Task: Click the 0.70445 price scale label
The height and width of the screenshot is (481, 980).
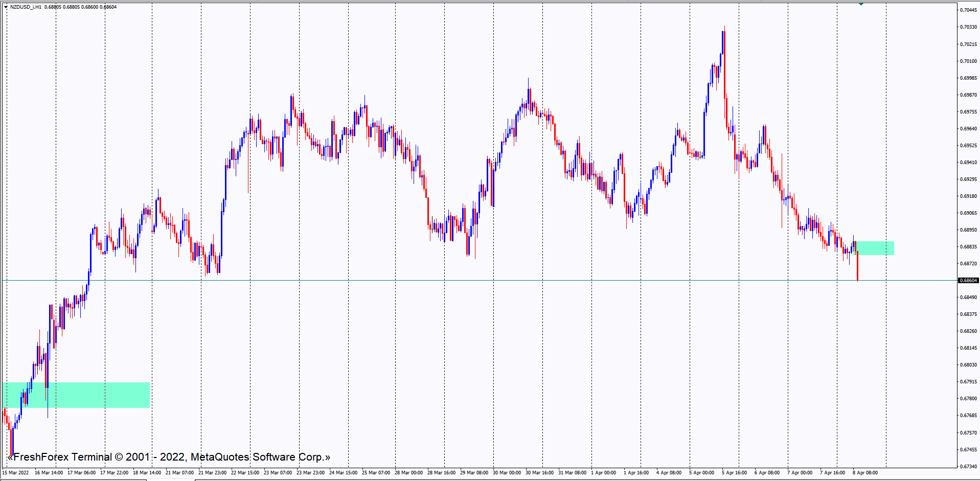Action: click(968, 10)
